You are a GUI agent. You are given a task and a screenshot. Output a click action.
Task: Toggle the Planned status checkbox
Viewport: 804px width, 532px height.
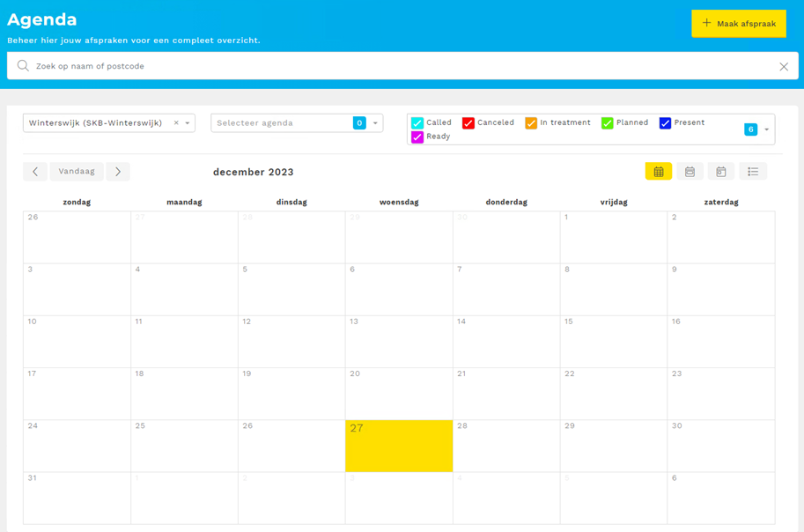(x=607, y=123)
